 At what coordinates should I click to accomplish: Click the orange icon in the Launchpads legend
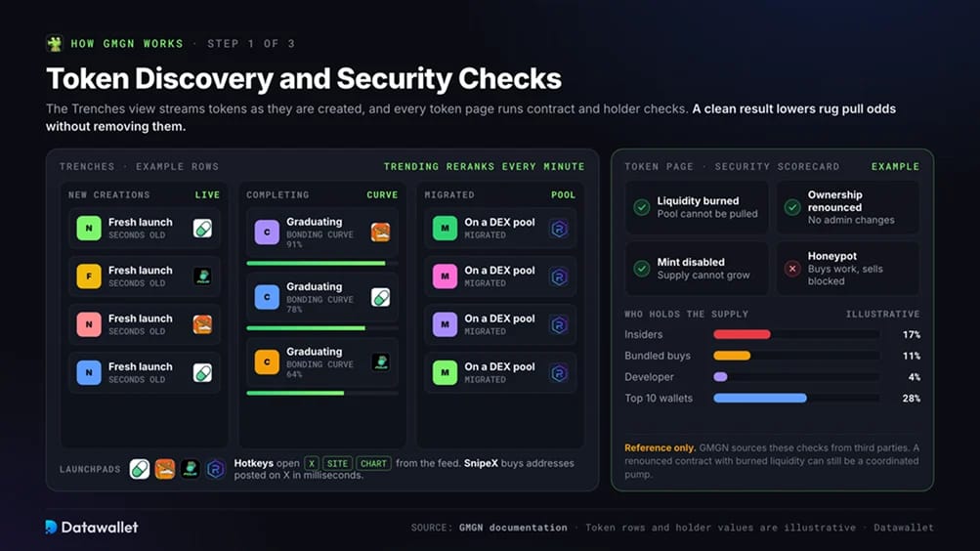pyautogui.click(x=165, y=469)
